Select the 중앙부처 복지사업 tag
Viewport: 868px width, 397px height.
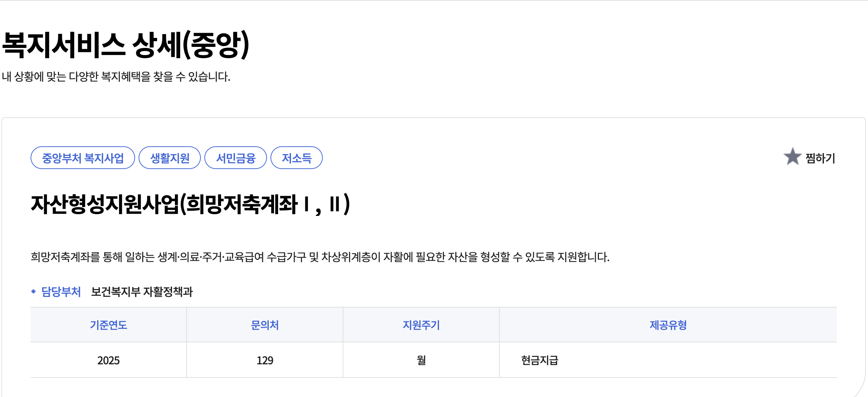(x=83, y=158)
